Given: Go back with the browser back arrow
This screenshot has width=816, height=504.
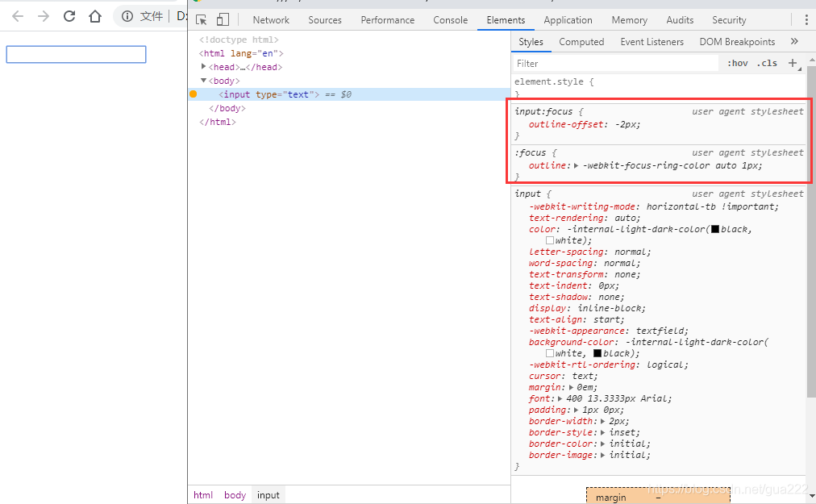Looking at the screenshot, I should (18, 16).
